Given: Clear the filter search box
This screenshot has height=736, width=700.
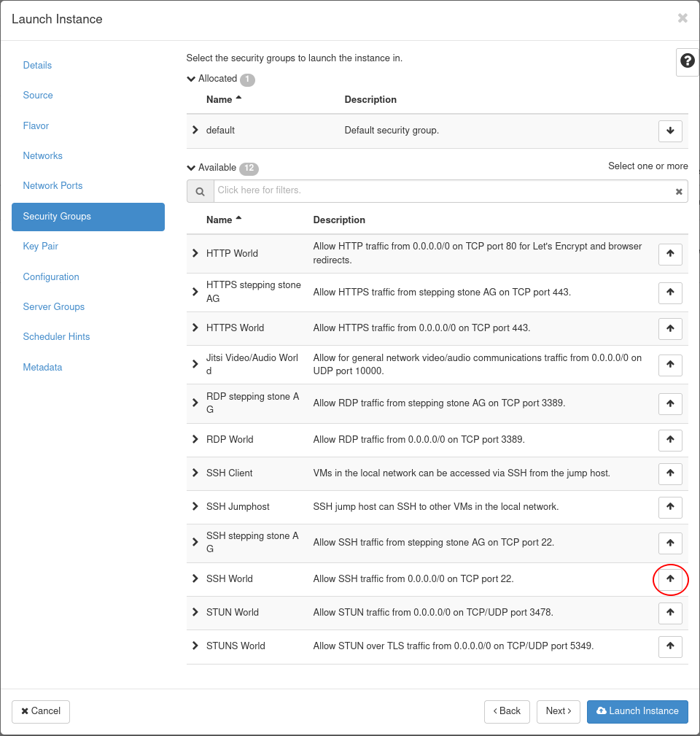Looking at the screenshot, I should [679, 191].
